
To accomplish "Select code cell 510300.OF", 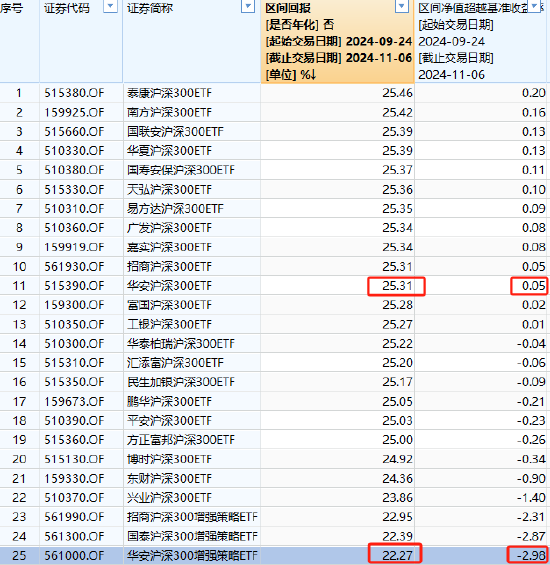I will point(74,344).
